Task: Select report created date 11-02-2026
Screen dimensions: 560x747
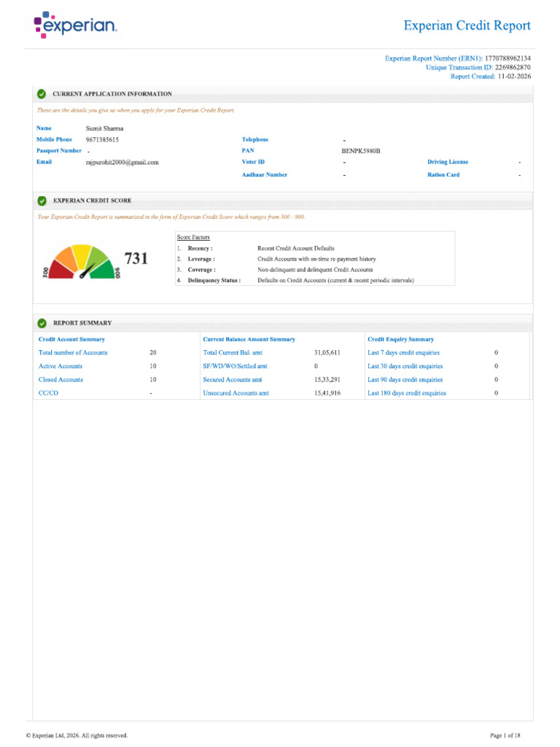Action: [514, 76]
